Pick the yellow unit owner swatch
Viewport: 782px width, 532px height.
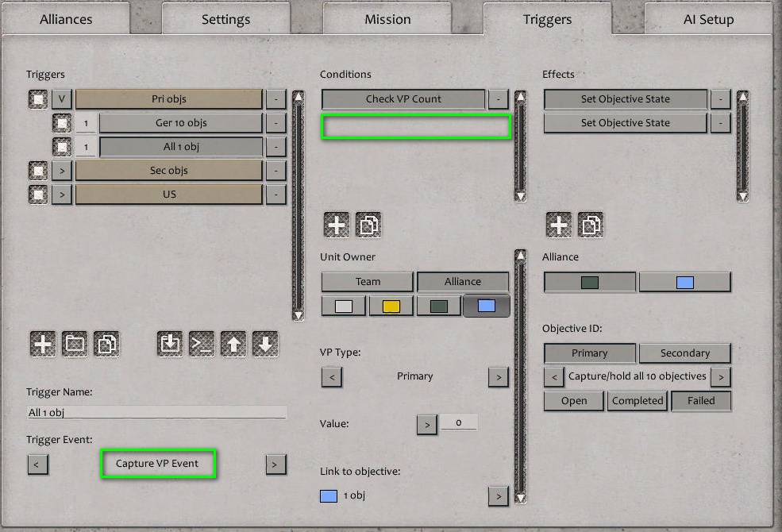tap(391, 306)
